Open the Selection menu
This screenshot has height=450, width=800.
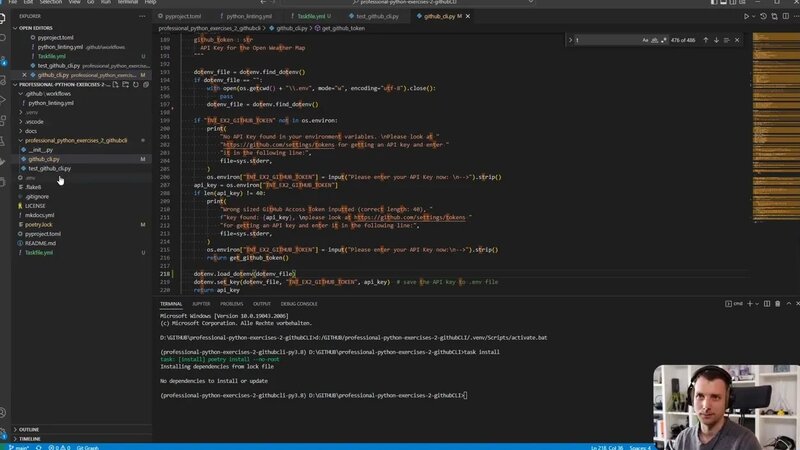(x=51, y=2)
